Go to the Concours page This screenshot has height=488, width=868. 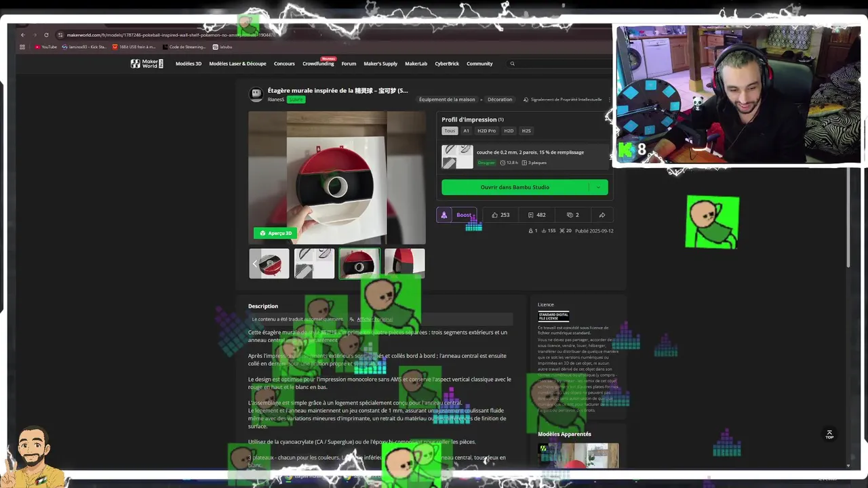tap(284, 64)
